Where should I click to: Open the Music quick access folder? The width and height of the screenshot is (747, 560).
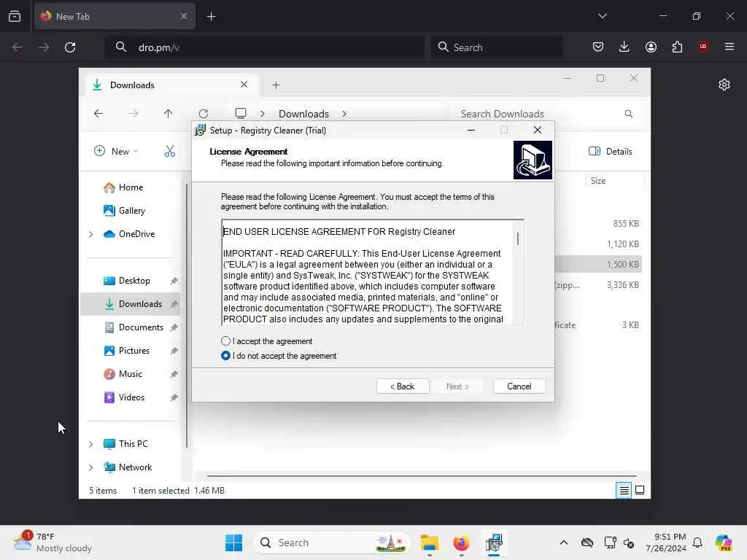click(x=123, y=374)
